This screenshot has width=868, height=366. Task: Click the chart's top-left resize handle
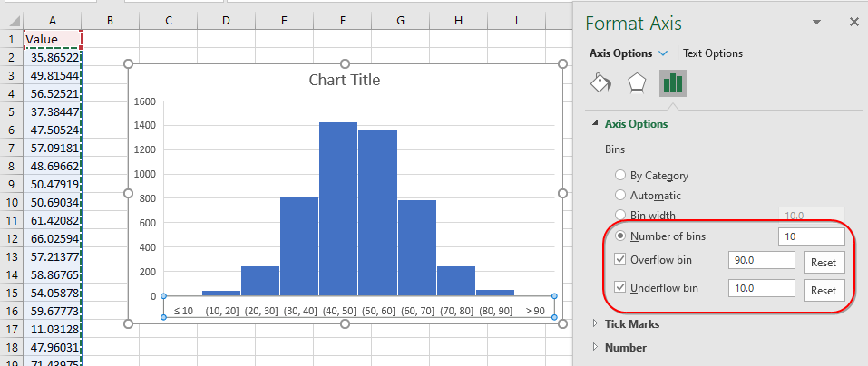coord(129,63)
